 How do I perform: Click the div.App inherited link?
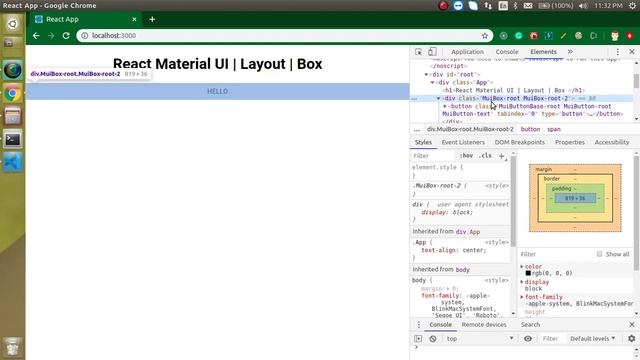468,232
